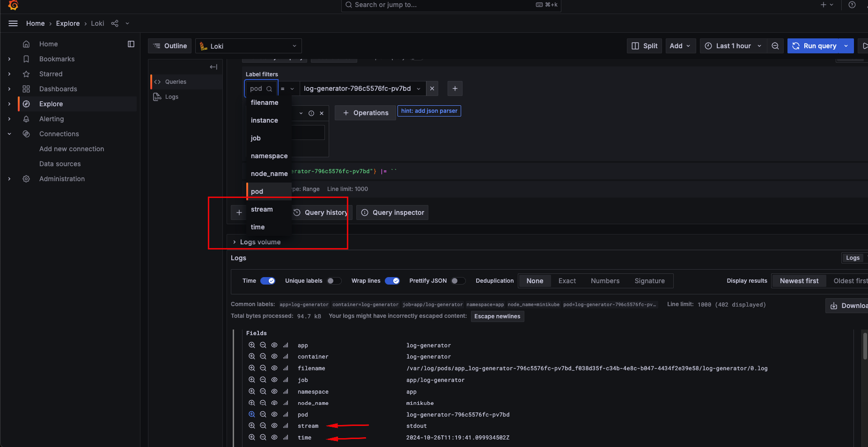Collapse the outline pane arrow
The image size is (868, 447).
coord(213,67)
